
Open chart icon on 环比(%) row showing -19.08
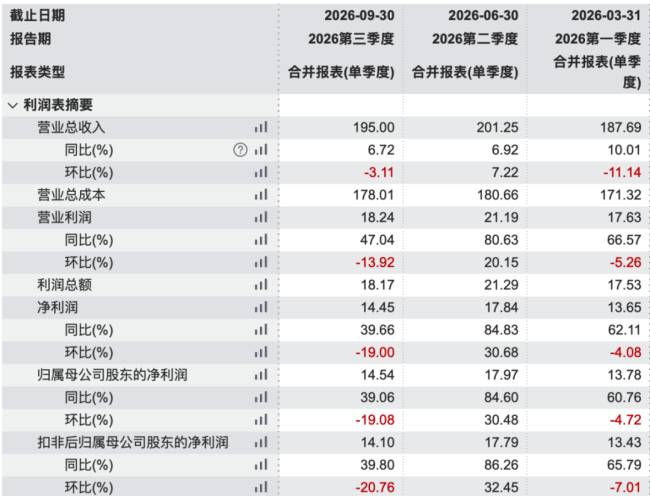click(x=261, y=420)
